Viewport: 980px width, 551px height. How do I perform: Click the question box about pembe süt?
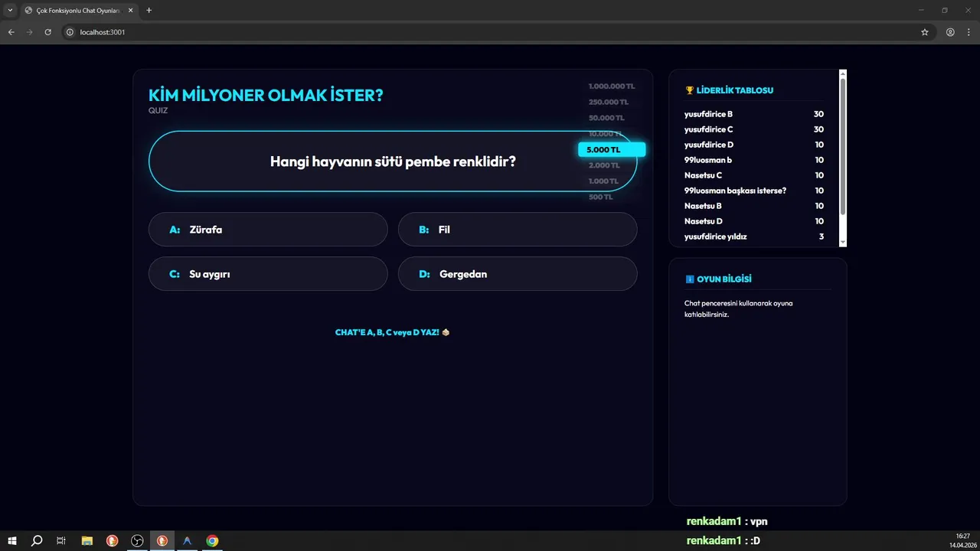pyautogui.click(x=393, y=161)
